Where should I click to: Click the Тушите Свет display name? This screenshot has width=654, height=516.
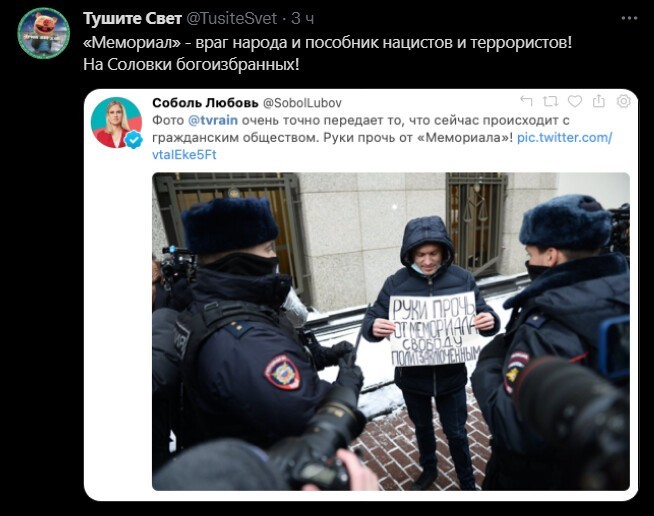pyautogui.click(x=132, y=18)
